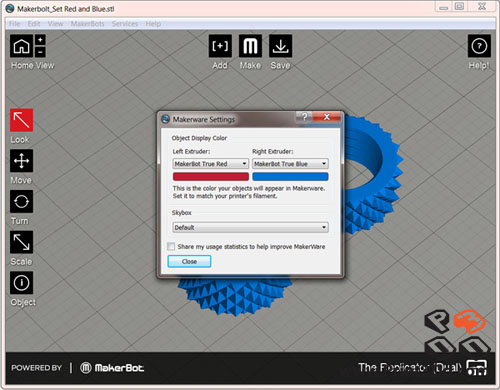500x390 pixels.
Task: Click the "Object Display Color" heading
Action: click(199, 138)
